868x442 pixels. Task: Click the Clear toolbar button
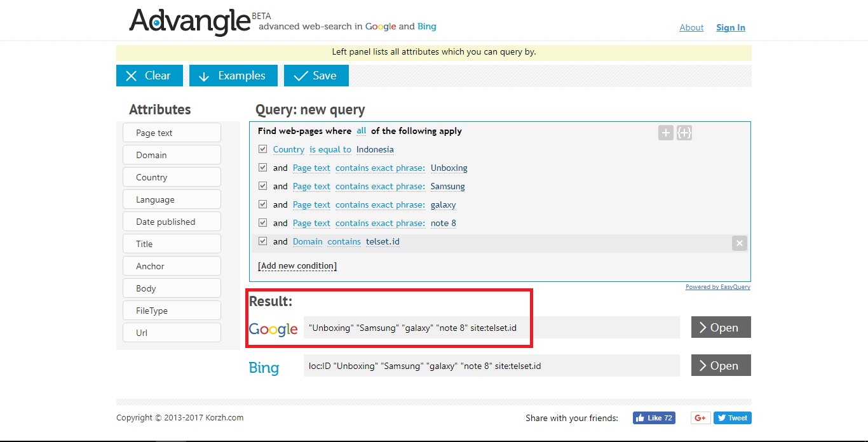(x=149, y=76)
